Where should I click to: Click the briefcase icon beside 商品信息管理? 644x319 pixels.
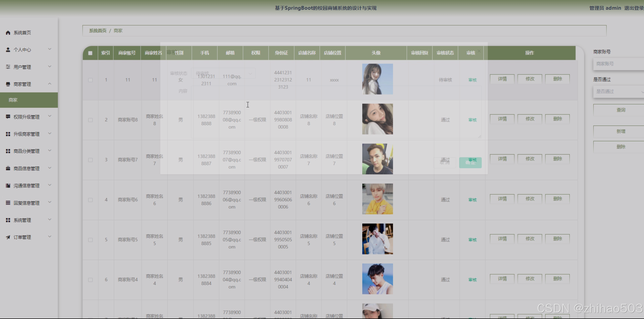[x=8, y=168]
